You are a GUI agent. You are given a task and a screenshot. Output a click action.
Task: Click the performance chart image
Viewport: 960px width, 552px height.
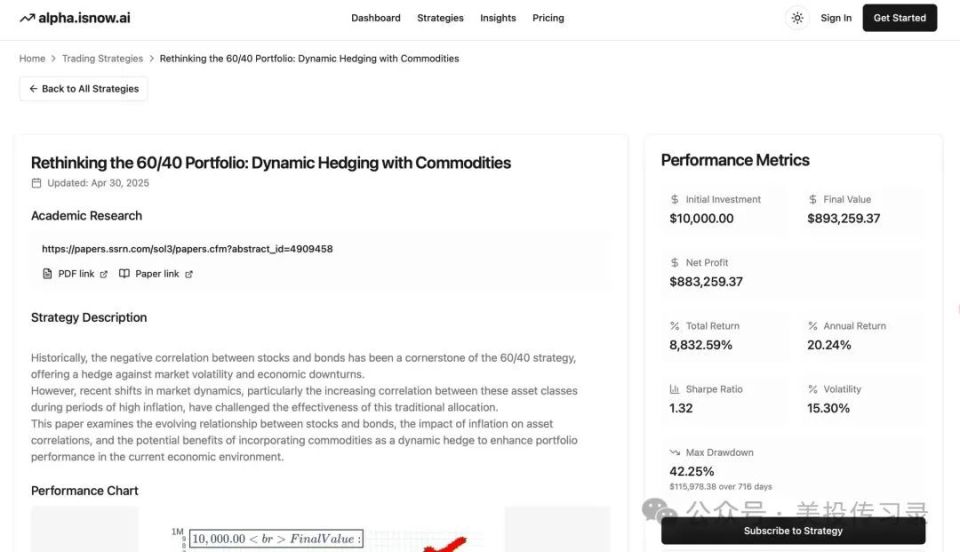point(321,529)
